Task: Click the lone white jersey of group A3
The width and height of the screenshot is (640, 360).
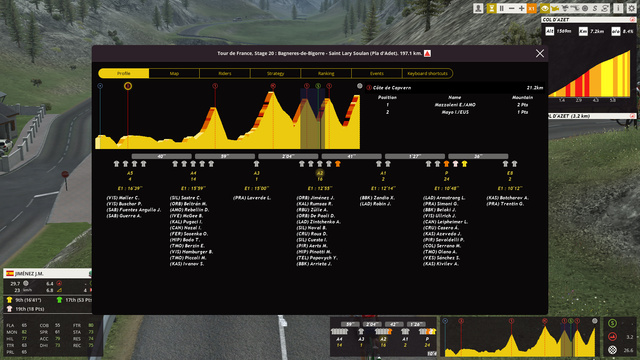Action: pos(256,164)
